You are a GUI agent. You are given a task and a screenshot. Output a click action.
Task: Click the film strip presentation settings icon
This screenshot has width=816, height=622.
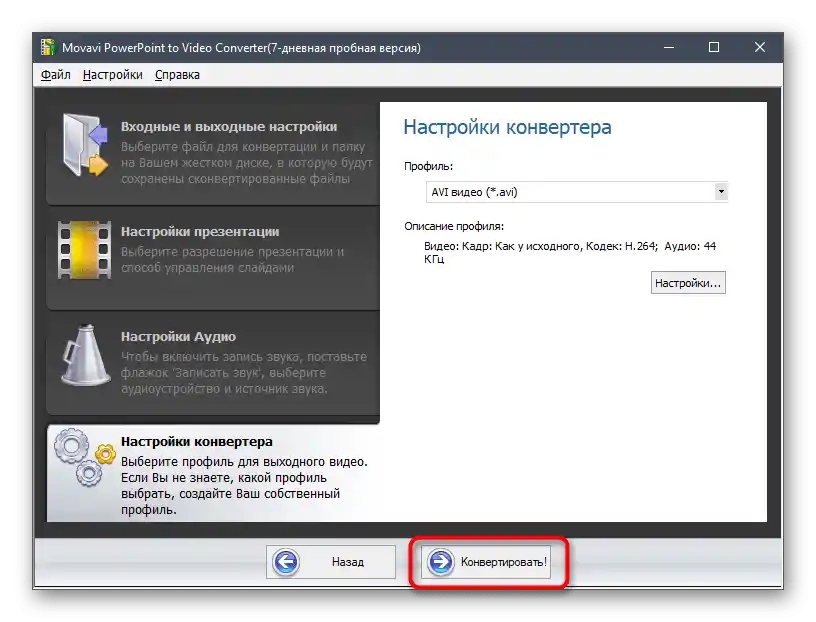[x=84, y=250]
